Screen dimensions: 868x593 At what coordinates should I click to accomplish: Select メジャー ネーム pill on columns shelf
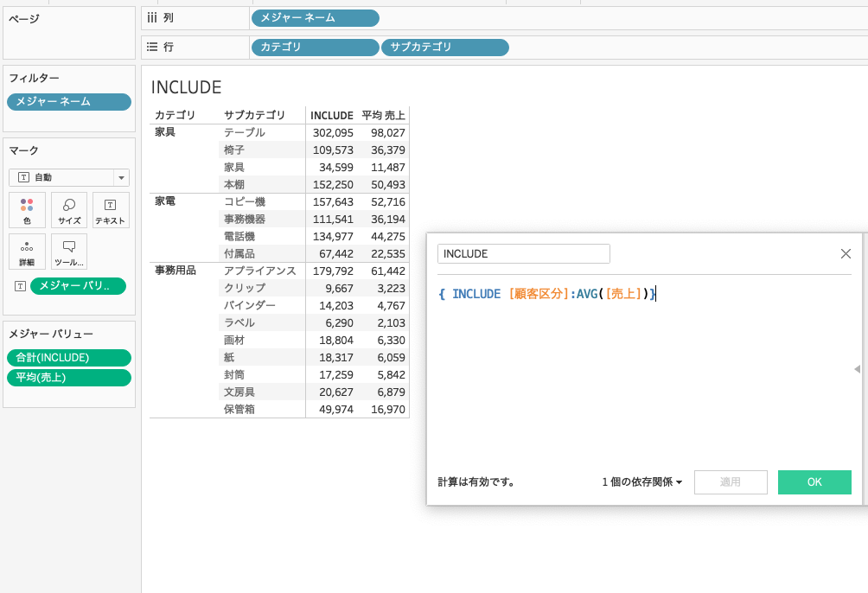[316, 17]
